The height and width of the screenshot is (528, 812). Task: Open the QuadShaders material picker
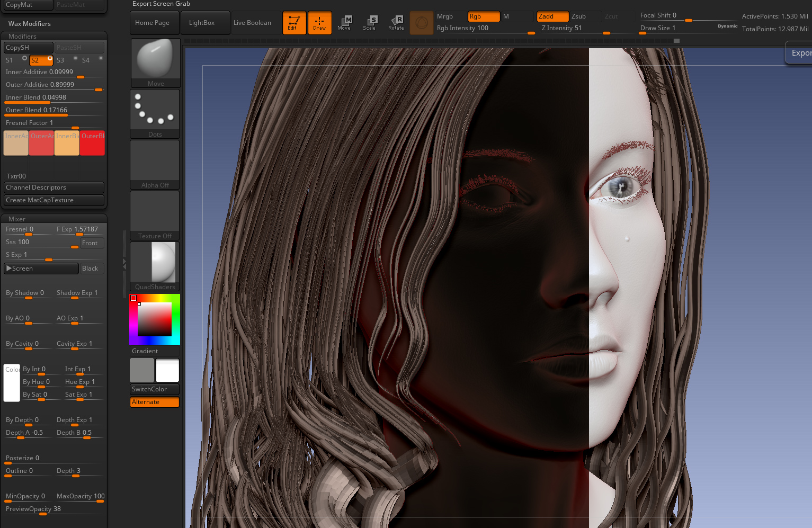(x=155, y=266)
